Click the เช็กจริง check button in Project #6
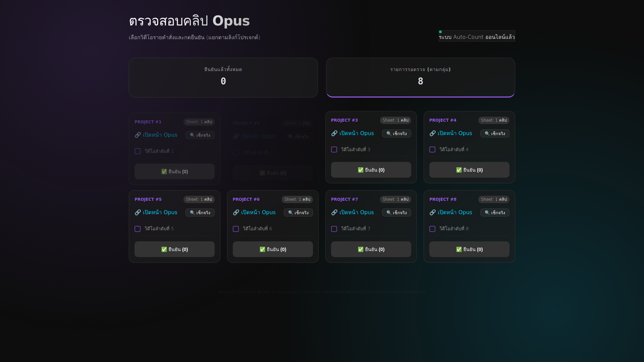 coord(298,213)
